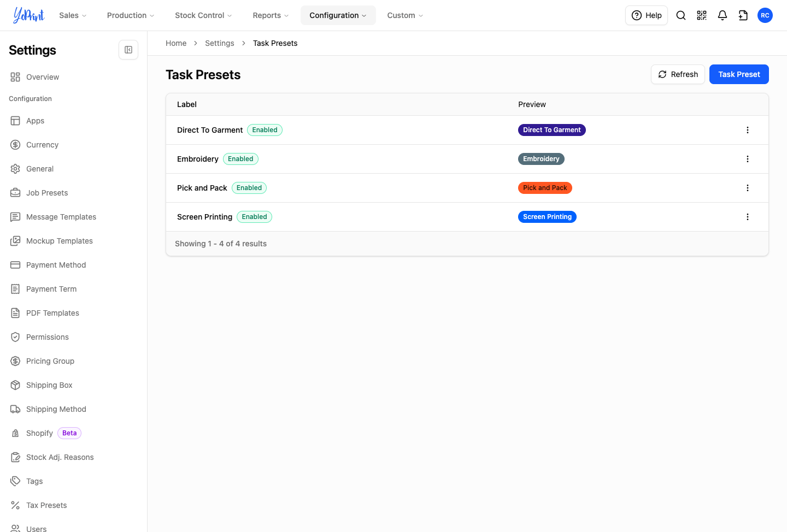Open Shipping Box settings in sidebar
This screenshot has width=787, height=532.
[x=73, y=385]
